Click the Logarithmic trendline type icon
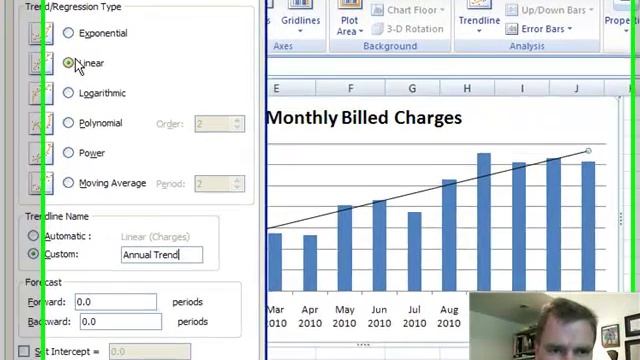Viewport: 640px width, 360px height. point(41,93)
